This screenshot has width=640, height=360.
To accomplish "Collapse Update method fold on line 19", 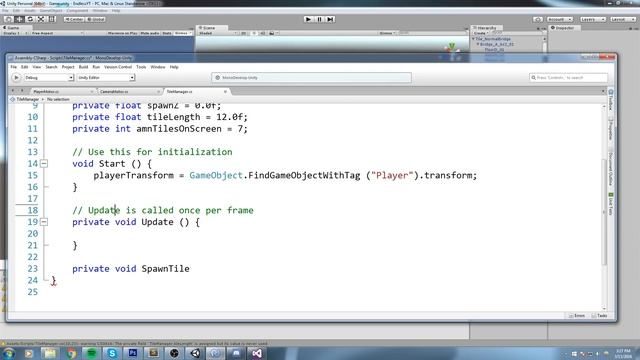I will tap(44, 222).
